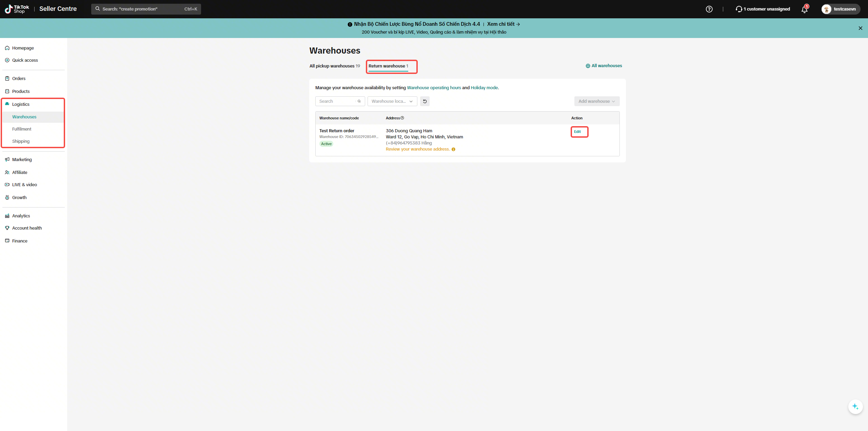Open the testcasevn account menu

click(x=841, y=9)
